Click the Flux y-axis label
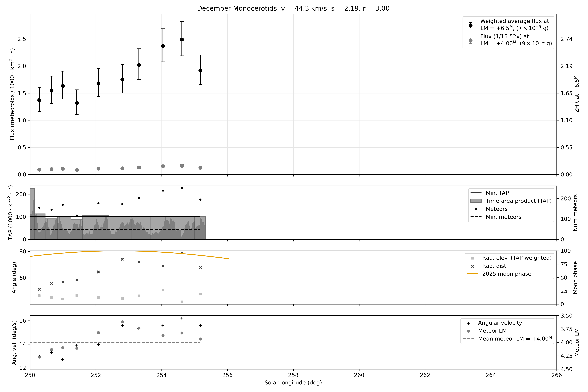Viewport: 588px width, 392px height. (12, 94)
